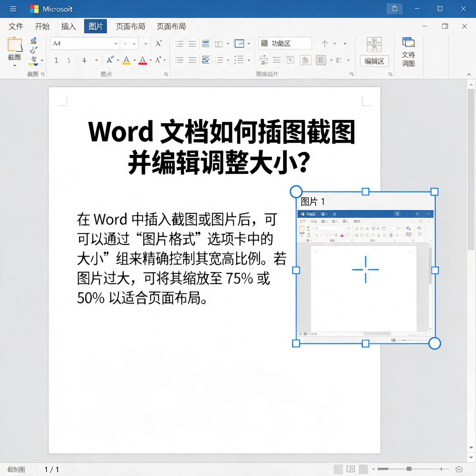Collapse the ribbon with the chevron
Screen dimensions: 476x476
click(469, 74)
